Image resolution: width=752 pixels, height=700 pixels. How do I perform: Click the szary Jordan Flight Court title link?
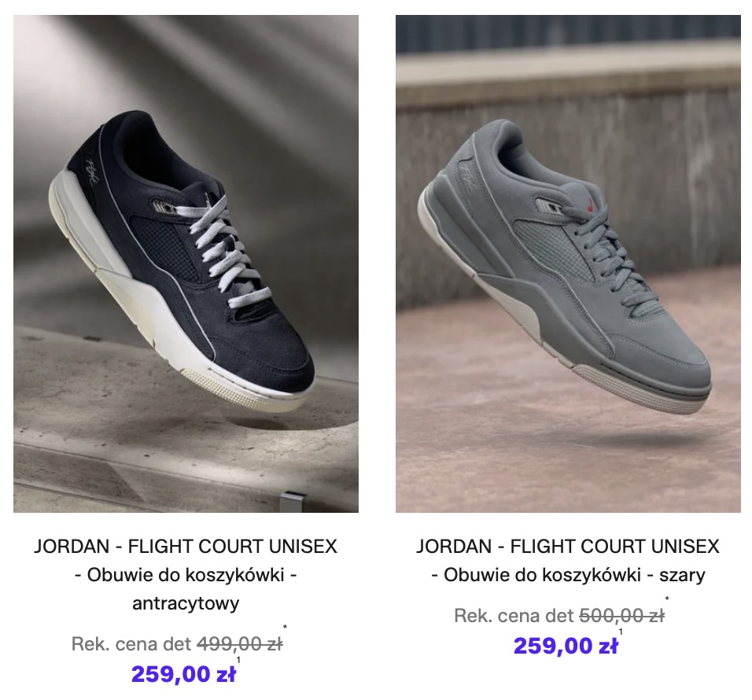click(568, 561)
